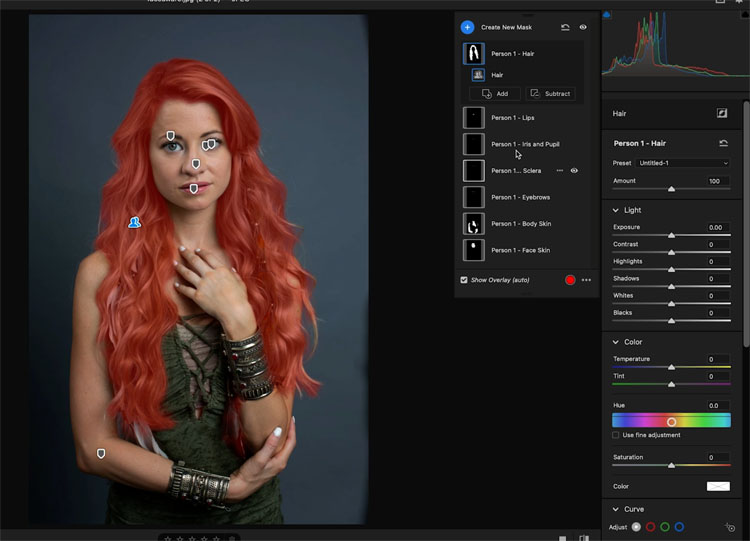Open the overlay options three-dot menu
Image resolution: width=750 pixels, height=541 pixels.
pyautogui.click(x=586, y=280)
